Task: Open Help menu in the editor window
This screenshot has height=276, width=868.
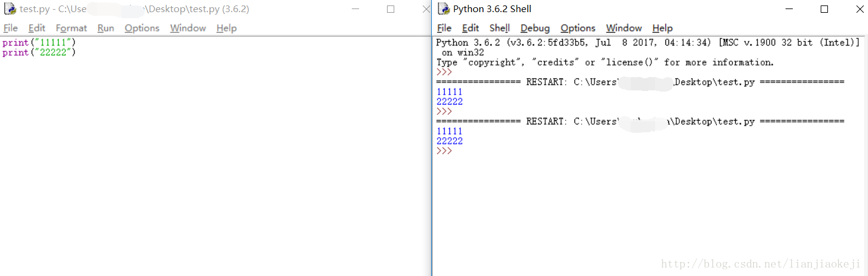Action: pyautogui.click(x=226, y=28)
